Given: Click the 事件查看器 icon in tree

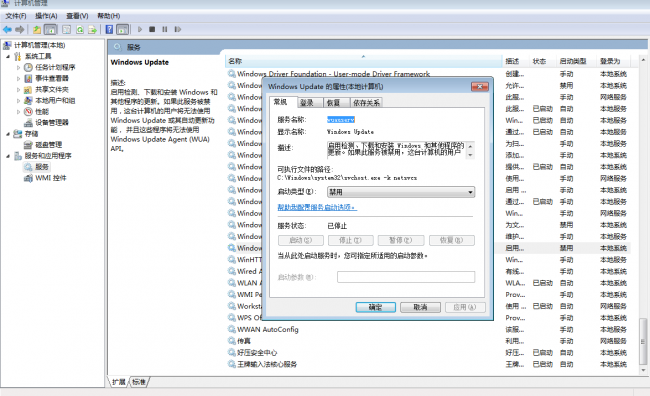Looking at the screenshot, I should pyautogui.click(x=28, y=78).
